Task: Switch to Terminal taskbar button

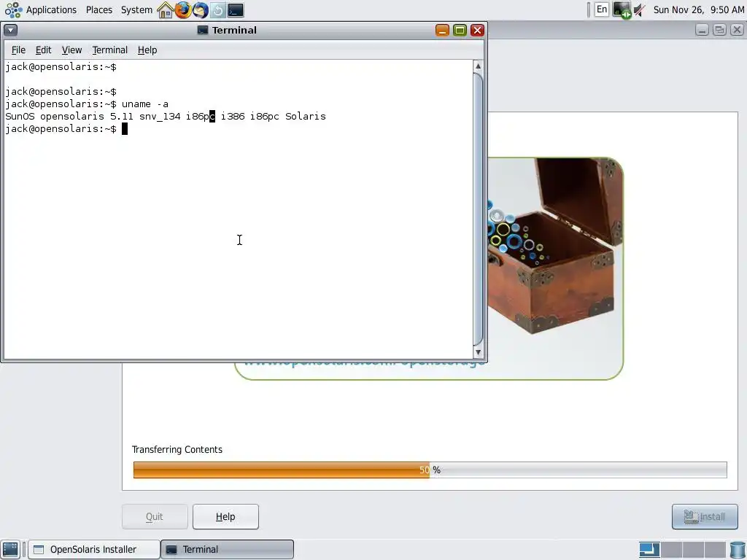Action: [228, 549]
